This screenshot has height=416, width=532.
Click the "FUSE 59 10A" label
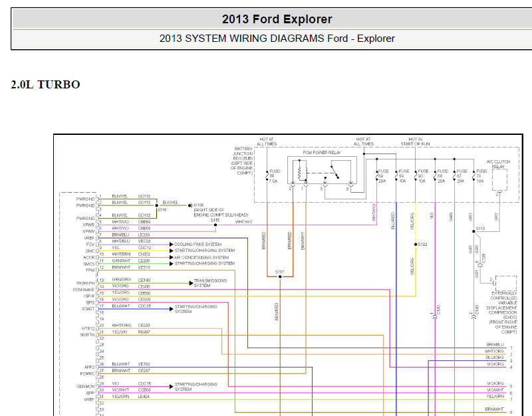pyautogui.click(x=404, y=176)
